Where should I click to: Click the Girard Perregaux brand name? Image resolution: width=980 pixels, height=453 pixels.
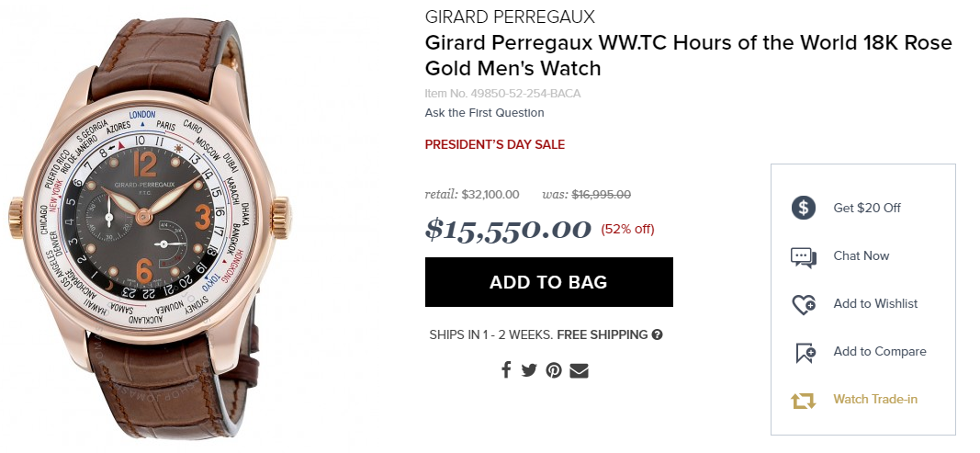point(510,17)
